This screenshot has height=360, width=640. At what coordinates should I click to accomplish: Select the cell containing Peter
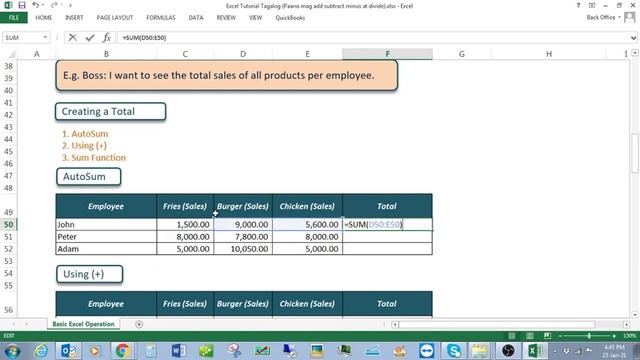tap(106, 237)
